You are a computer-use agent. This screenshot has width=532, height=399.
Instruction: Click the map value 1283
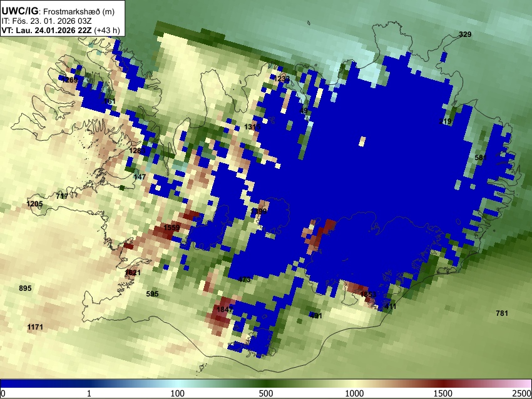pos(138,151)
